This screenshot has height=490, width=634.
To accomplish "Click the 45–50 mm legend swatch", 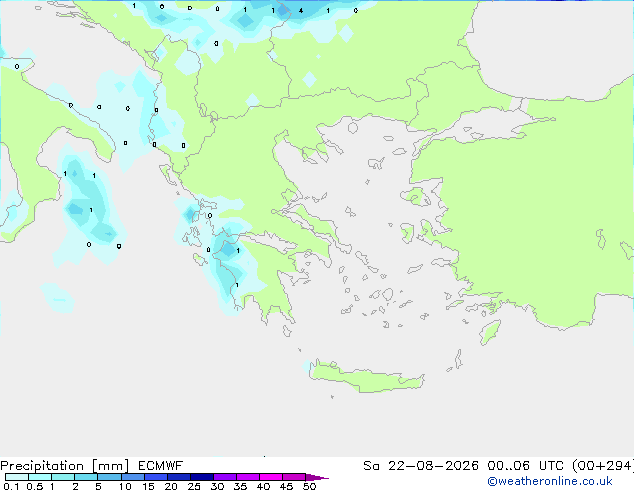I will click(x=294, y=477).
